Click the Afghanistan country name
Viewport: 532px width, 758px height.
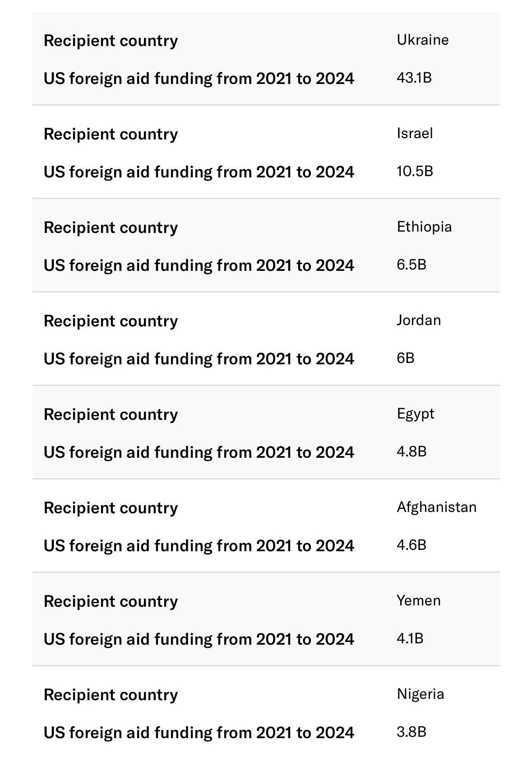(436, 507)
